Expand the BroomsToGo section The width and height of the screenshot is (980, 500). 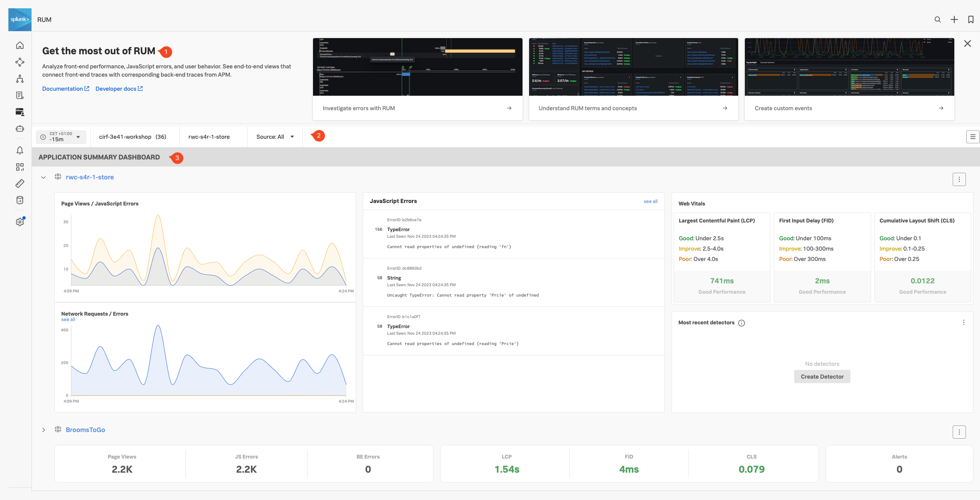pyautogui.click(x=43, y=430)
